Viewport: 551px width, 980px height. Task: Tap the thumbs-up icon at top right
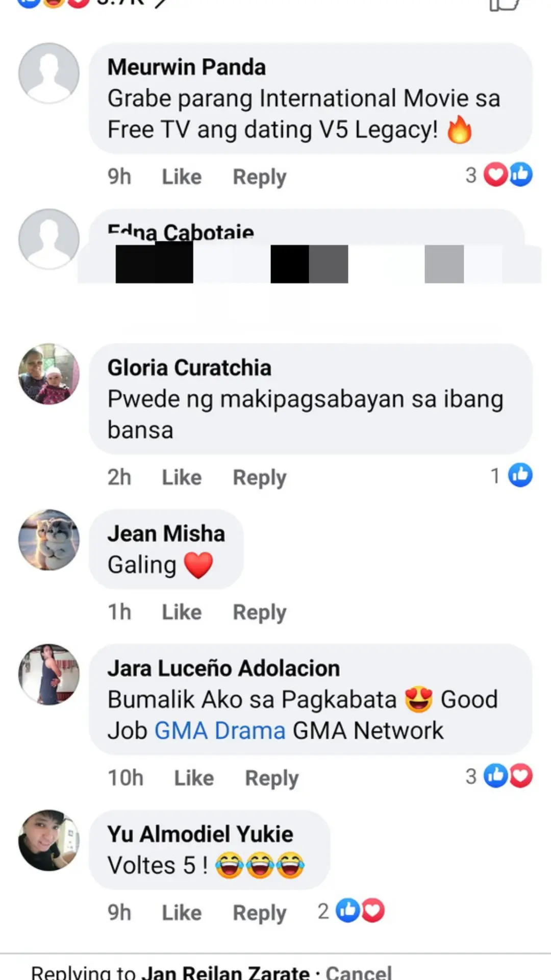(504, 5)
